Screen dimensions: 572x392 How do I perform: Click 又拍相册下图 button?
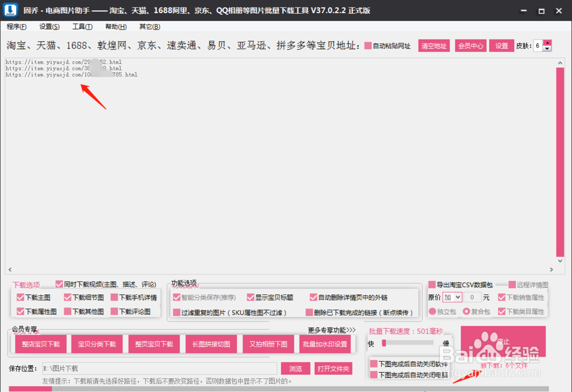pos(268,344)
